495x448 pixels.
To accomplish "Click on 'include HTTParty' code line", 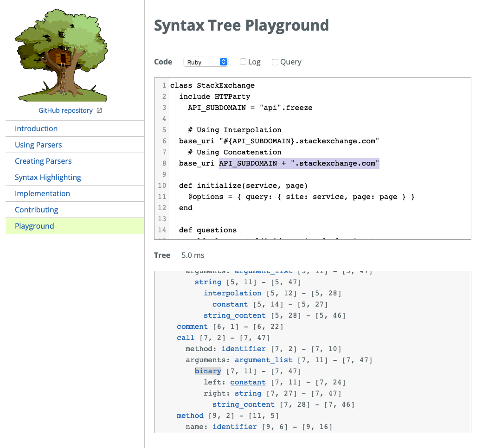I will click(214, 96).
